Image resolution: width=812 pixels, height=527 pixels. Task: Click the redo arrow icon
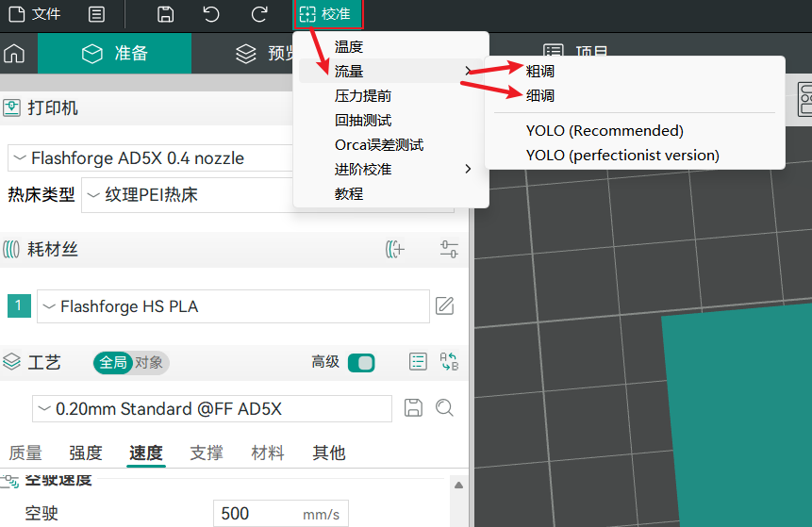point(259,14)
